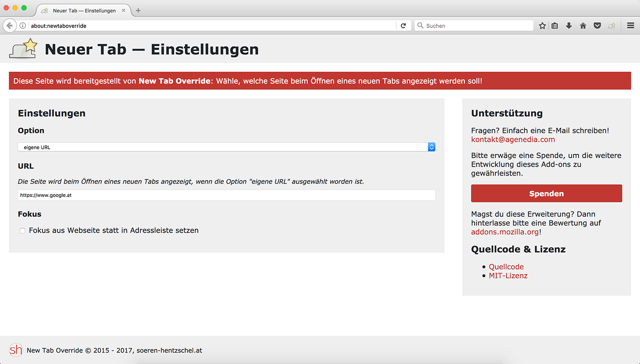This screenshot has height=364, width=640.
Task: Click the back navigation arrow
Action: (9, 26)
